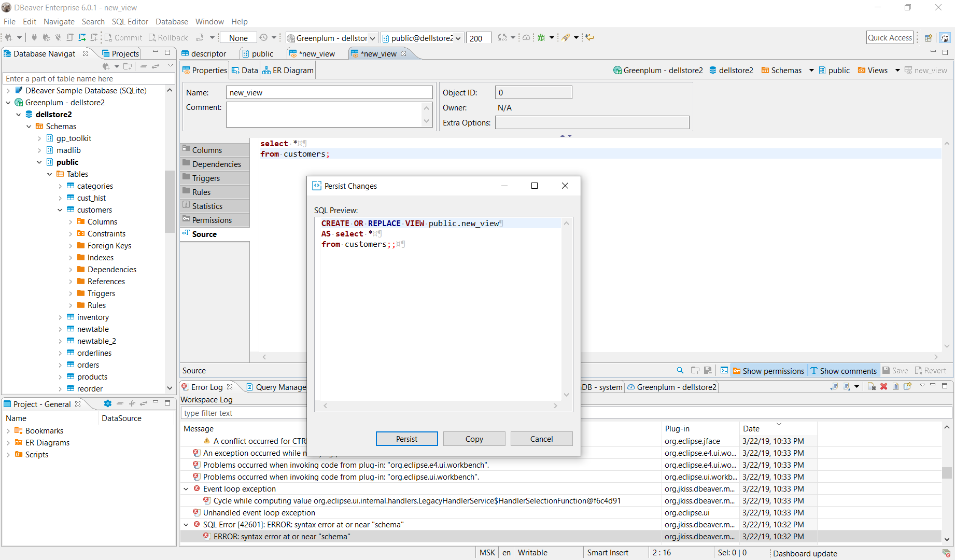Select the Dependencies section in view editor

pyautogui.click(x=215, y=164)
